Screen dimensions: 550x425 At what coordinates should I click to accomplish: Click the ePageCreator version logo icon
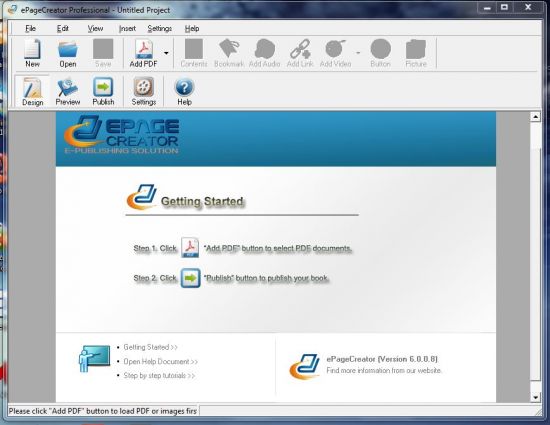pyautogui.click(x=305, y=366)
